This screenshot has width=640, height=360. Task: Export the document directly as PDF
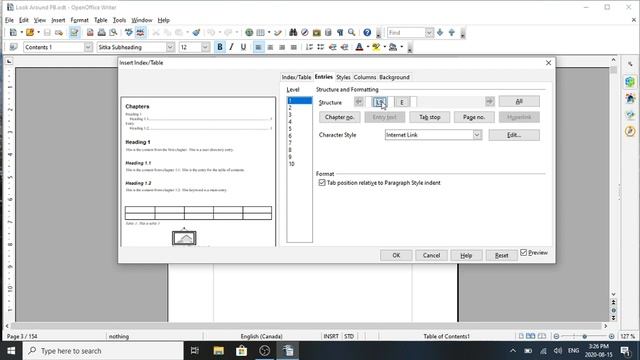[x=90, y=33]
